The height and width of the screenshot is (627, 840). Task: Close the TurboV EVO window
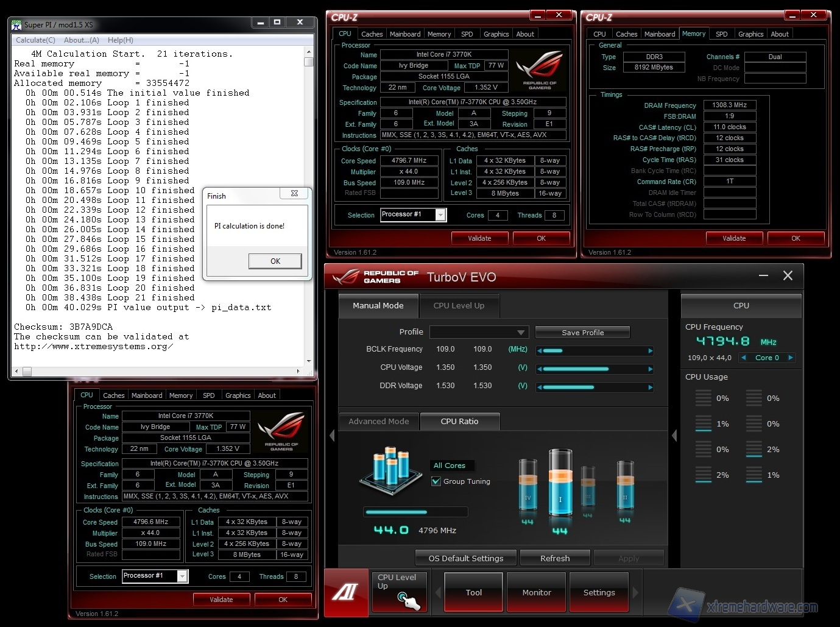click(788, 276)
